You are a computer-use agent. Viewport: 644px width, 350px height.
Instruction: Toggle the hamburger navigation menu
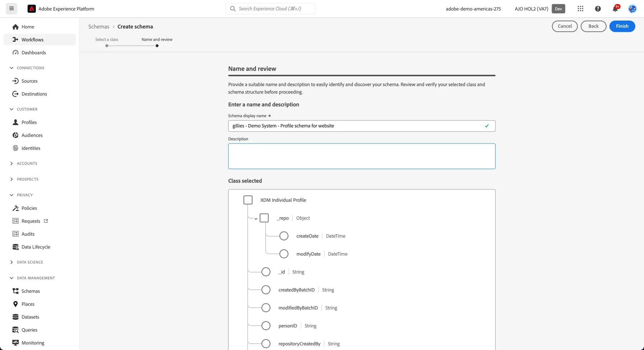(11, 9)
